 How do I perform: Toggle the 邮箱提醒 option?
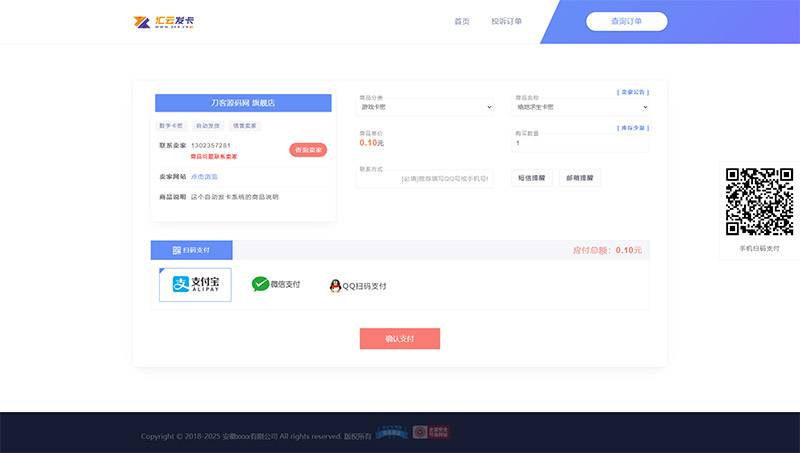(x=580, y=178)
